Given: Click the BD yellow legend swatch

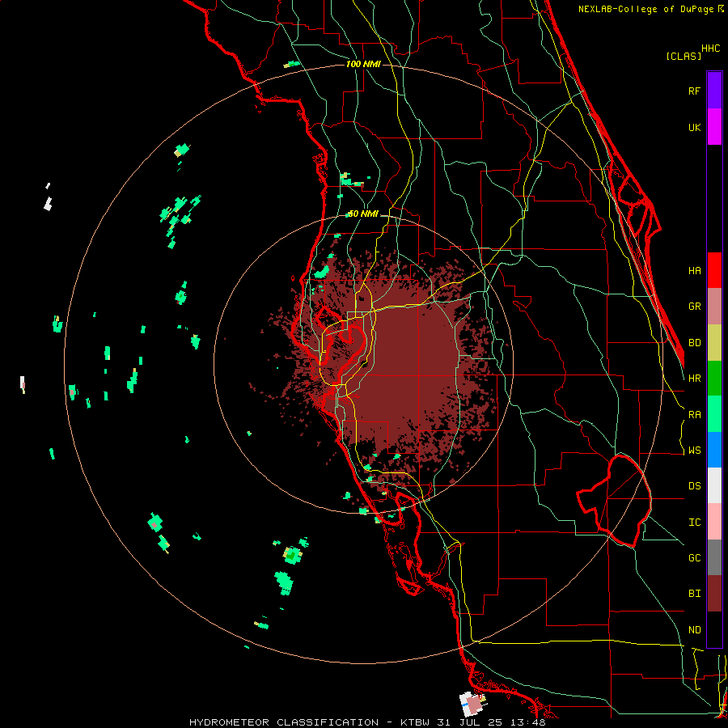Looking at the screenshot, I should [714, 342].
